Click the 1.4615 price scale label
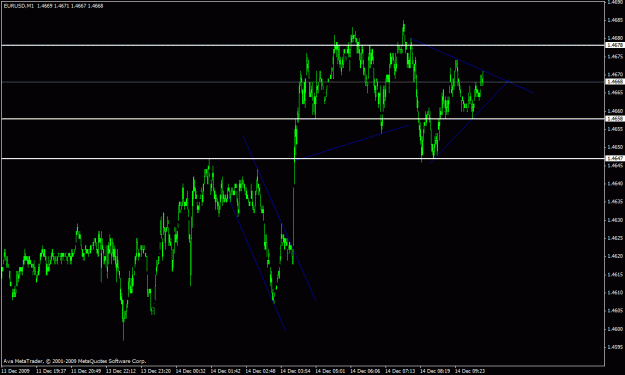This screenshot has width=625, height=375. coord(615,275)
